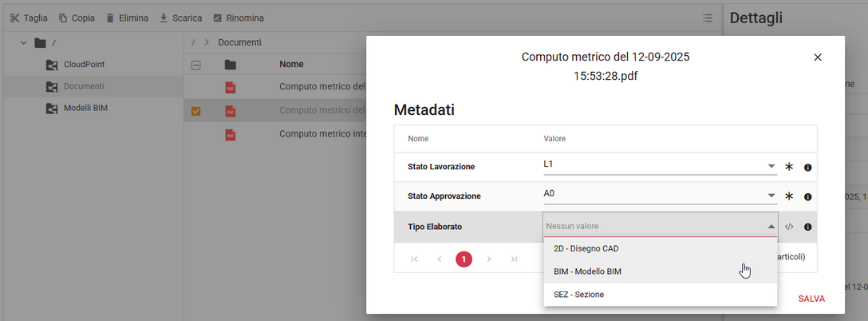Image resolution: width=868 pixels, height=321 pixels.
Task: Click the CloudPoint shared-folder icon
Action: (52, 65)
